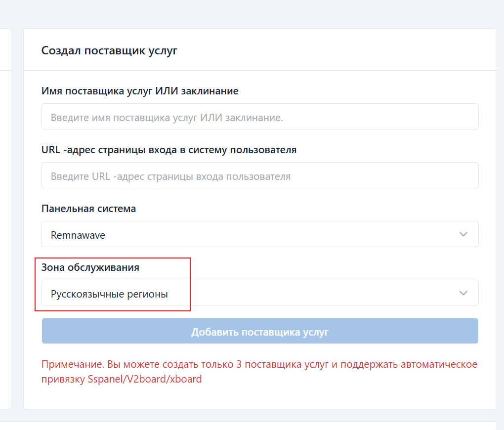Open the Remnawave panel system selector

(x=260, y=234)
